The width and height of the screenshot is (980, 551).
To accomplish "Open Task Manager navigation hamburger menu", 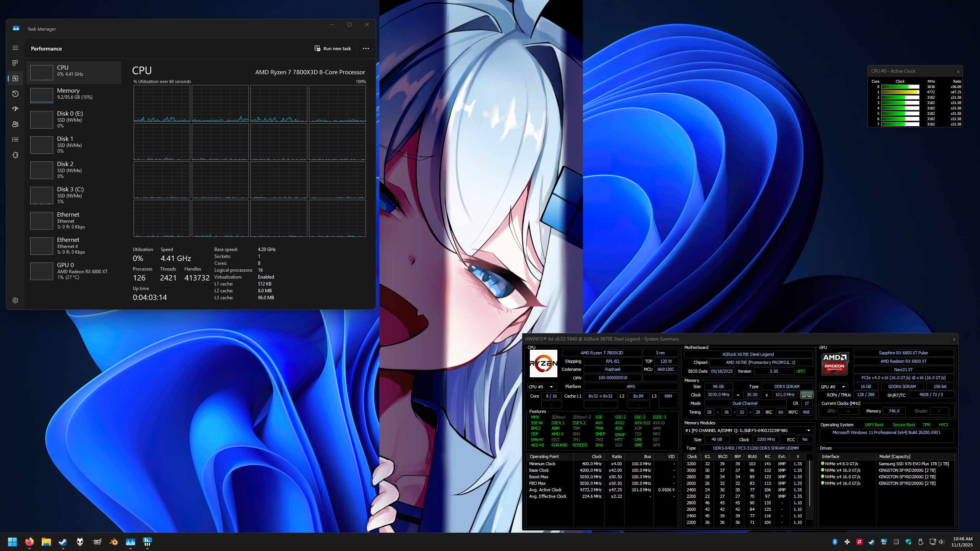I will (15, 48).
